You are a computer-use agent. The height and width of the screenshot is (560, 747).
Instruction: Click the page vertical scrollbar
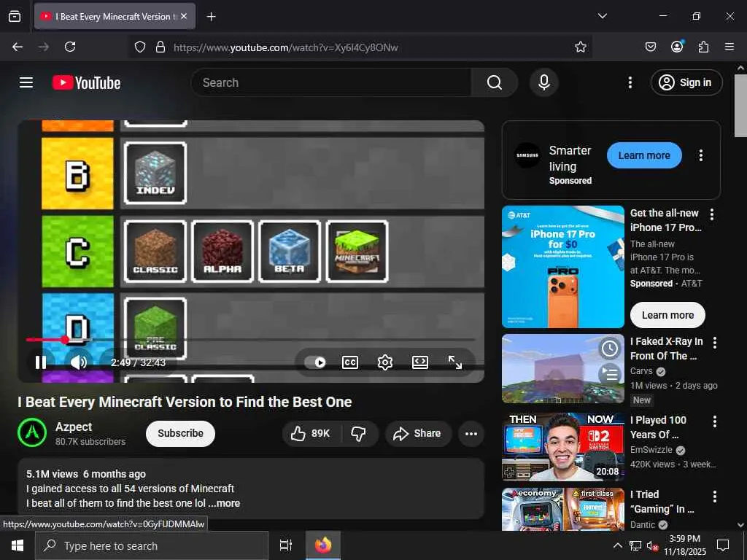click(x=740, y=106)
